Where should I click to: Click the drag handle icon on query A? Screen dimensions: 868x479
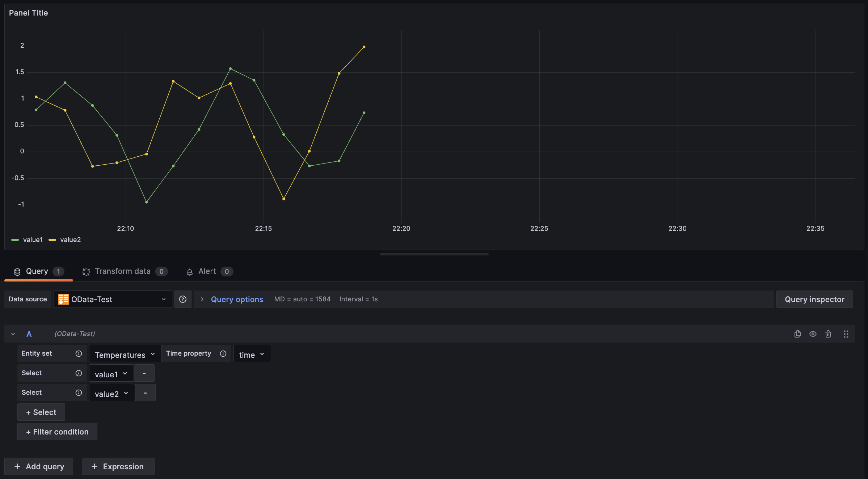[846, 333]
